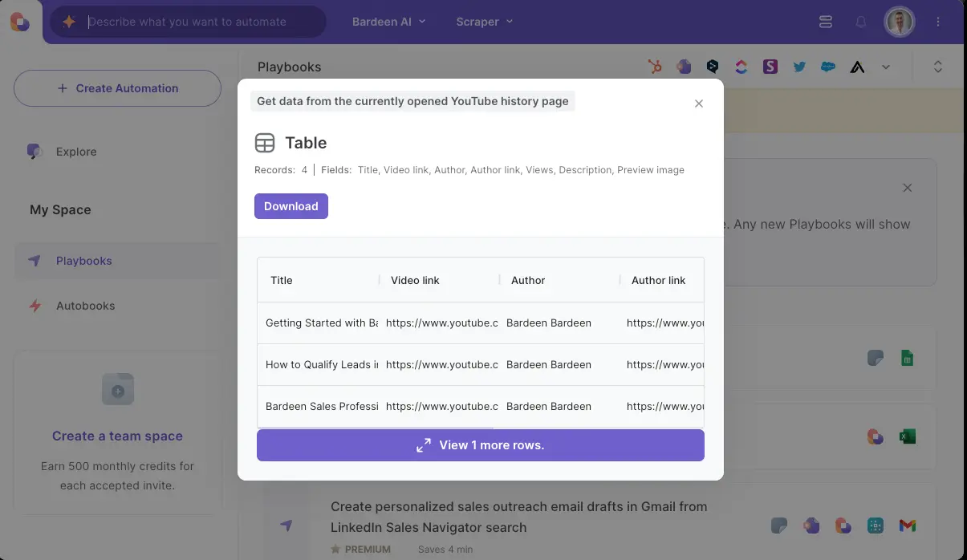Click the Google Sheets icon on background playbook row
This screenshot has height=560, width=967.
pyautogui.click(x=908, y=358)
